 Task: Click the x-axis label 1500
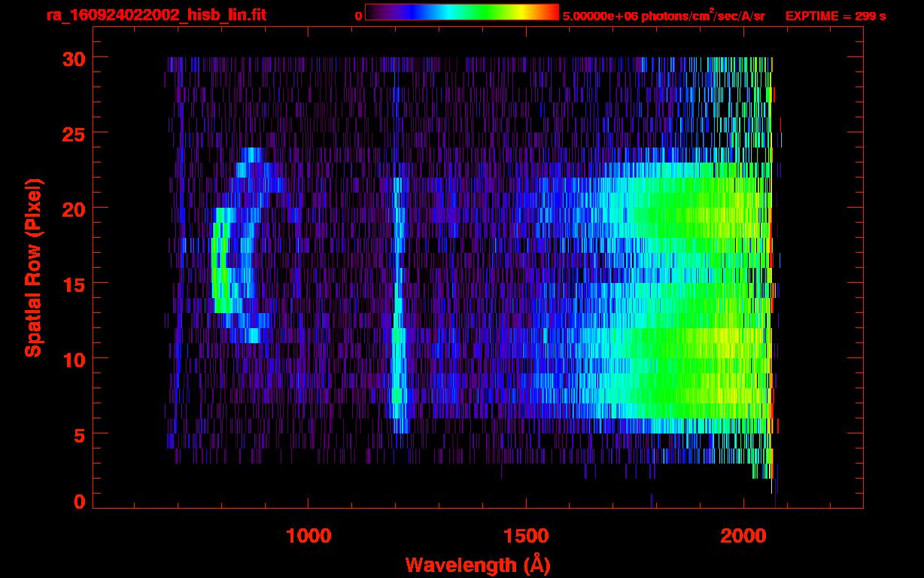[x=526, y=535]
